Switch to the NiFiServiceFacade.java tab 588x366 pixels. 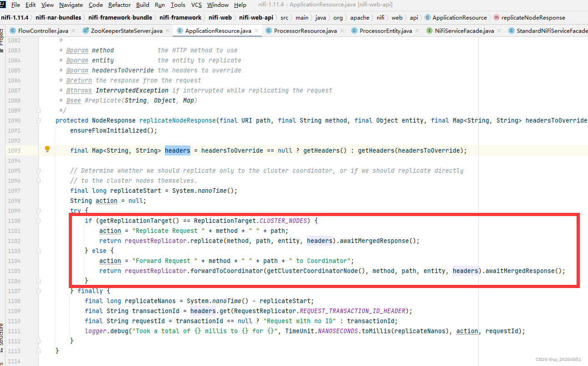tap(464, 31)
